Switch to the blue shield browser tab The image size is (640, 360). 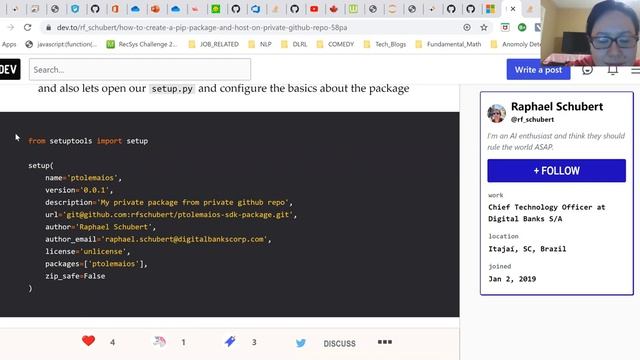pyautogui.click(x=75, y=9)
